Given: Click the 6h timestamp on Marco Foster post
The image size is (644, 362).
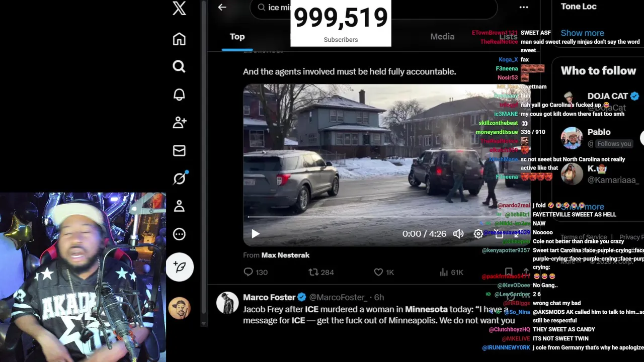Looking at the screenshot, I should [378, 297].
